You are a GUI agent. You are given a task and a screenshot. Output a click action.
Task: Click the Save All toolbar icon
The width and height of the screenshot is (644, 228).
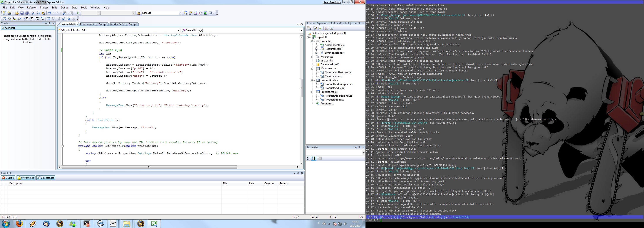pyautogui.click(x=27, y=13)
